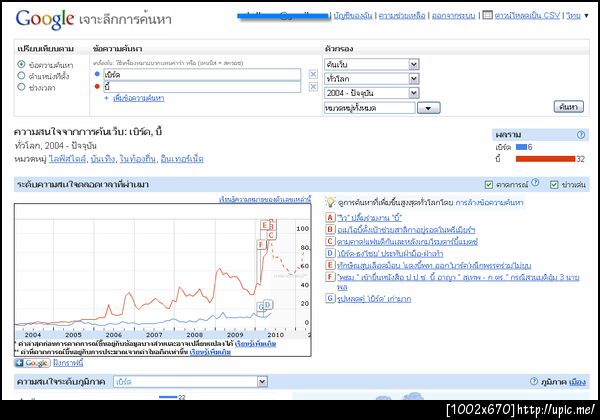Image resolution: width=600 pixels, height=420 pixels.
Task: Open help icon in the ผลรวม box
Action: (581, 135)
